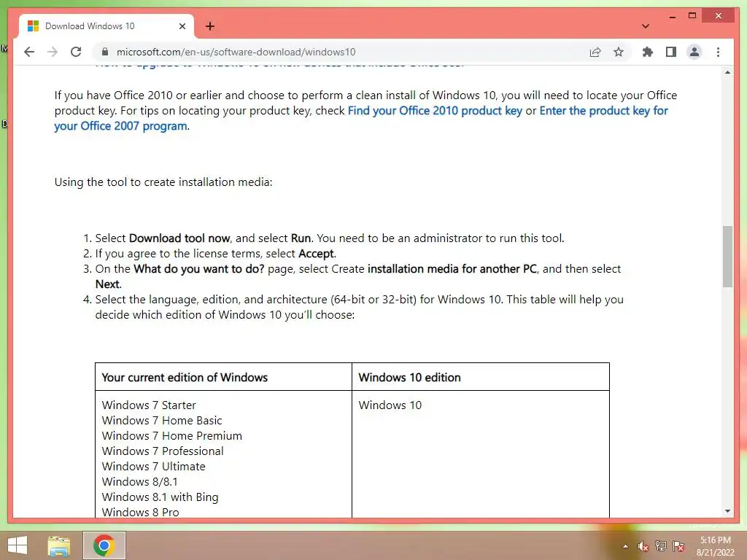
Task: Click the 'Windows 8/8.1' entry
Action: tap(139, 481)
